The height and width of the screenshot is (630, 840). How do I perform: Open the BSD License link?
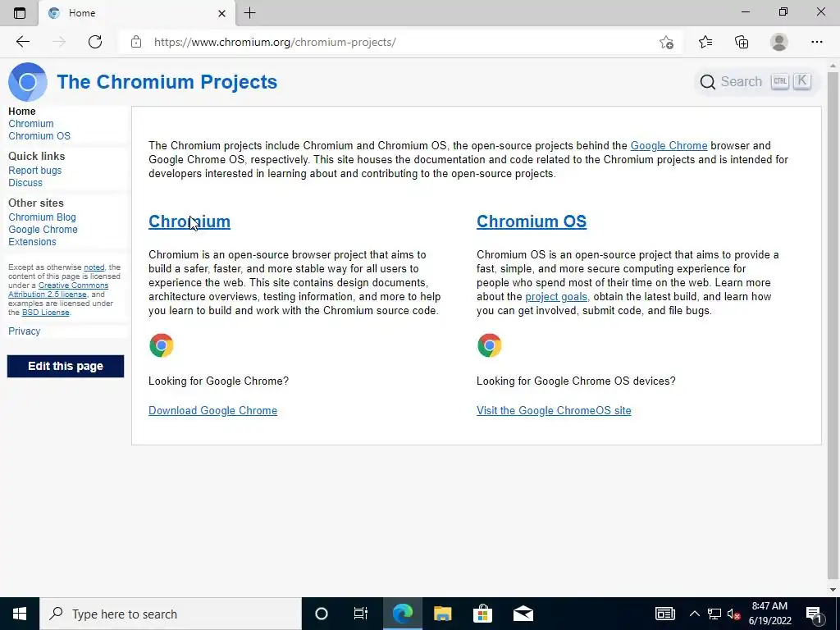(46, 313)
